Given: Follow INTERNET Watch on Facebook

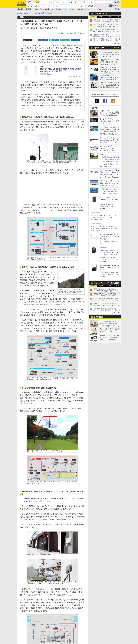Looking at the screenshot, I should (x=105, y=101).
